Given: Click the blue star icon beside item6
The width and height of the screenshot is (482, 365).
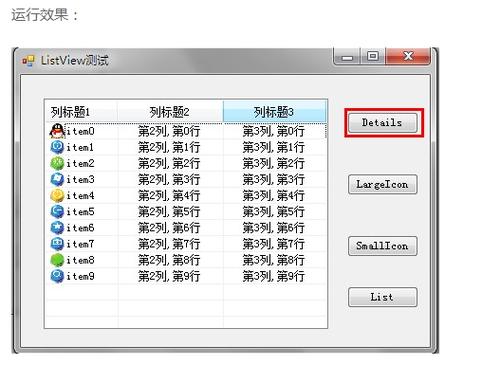Looking at the screenshot, I should [x=57, y=228].
